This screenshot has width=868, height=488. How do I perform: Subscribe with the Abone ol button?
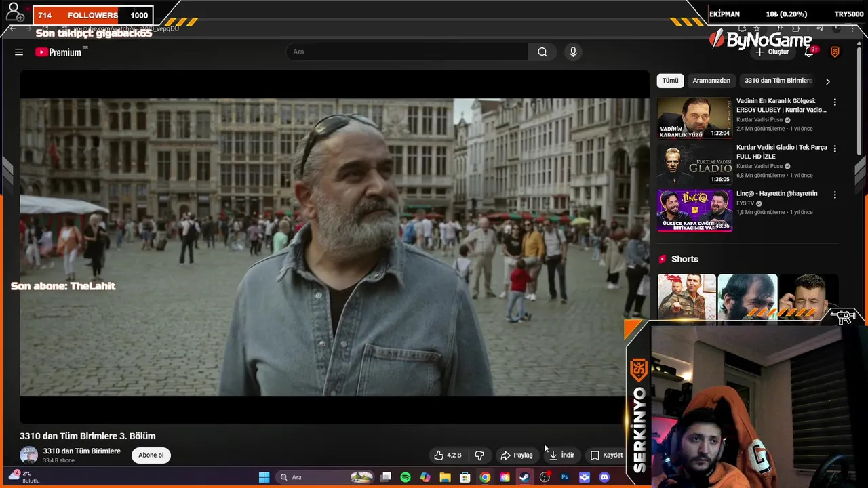tap(151, 455)
